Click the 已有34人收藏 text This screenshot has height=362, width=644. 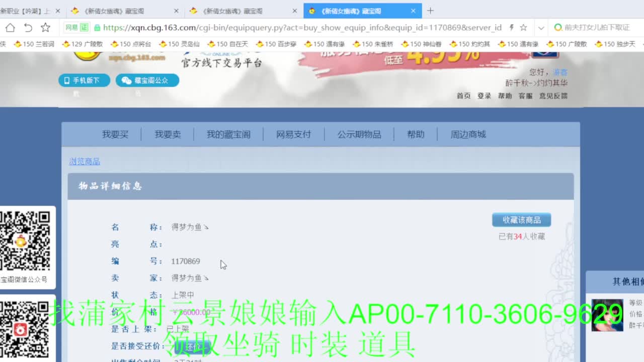coord(522,236)
